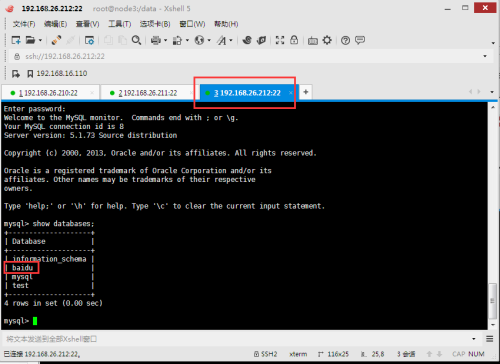Click the compose bar text input
The image size is (500, 364).
(236, 339)
